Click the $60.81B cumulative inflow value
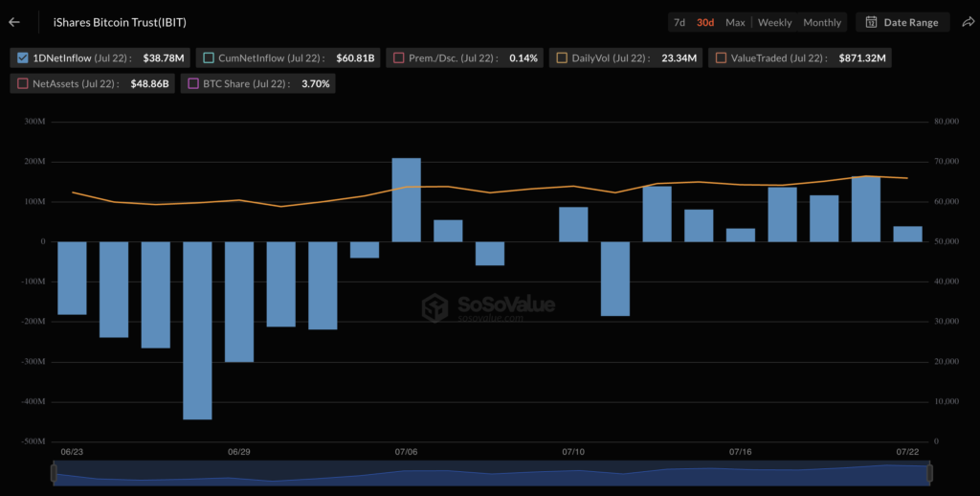This screenshot has width=980, height=496. 355,58
